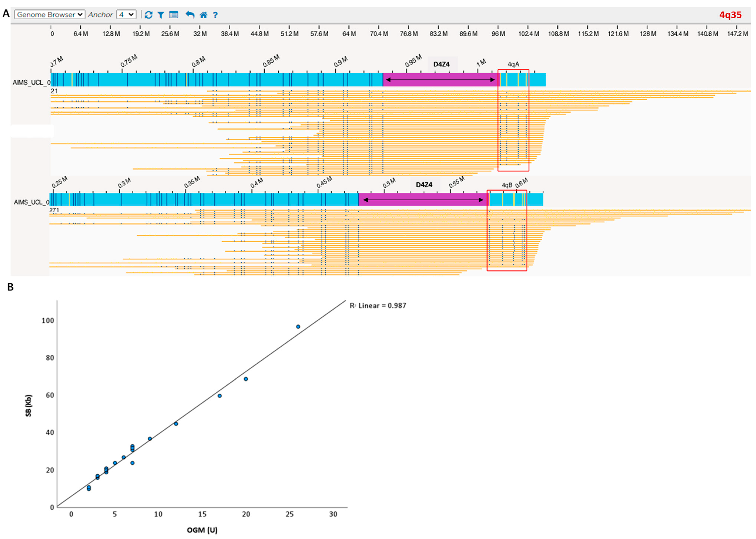756x539 pixels.
Task: Expand the Anchor chromosome 4 dropdown
Action: (126, 15)
